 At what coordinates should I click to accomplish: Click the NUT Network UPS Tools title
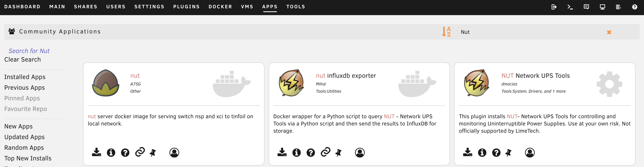click(536, 76)
